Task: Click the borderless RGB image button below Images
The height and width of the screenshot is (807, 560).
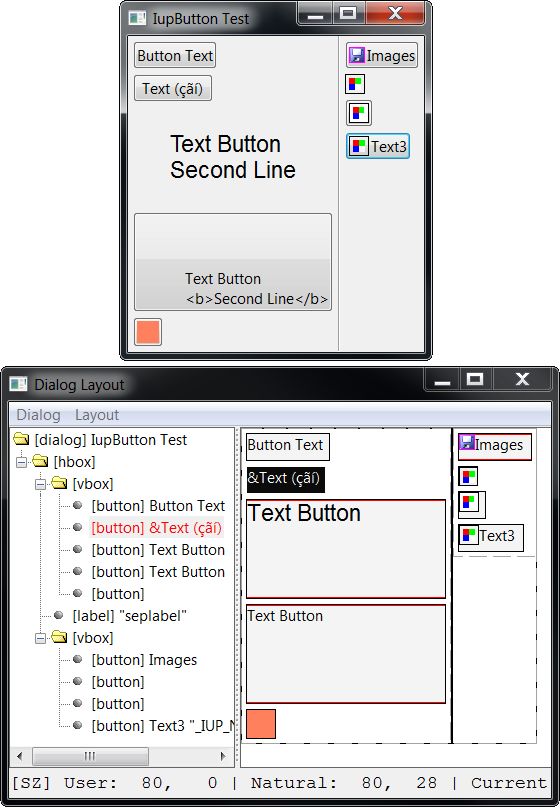Action: coord(355,84)
